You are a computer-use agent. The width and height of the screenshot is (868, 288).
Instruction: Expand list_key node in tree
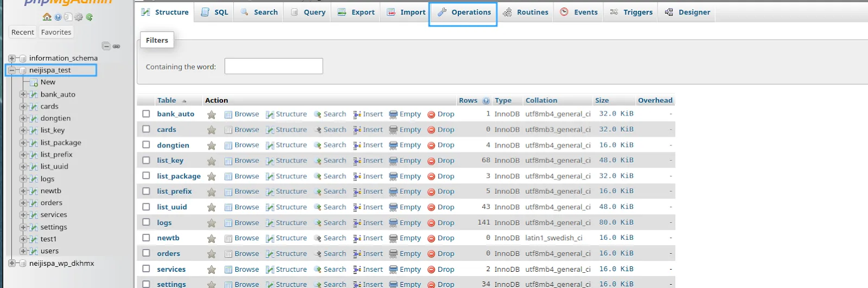(x=23, y=130)
